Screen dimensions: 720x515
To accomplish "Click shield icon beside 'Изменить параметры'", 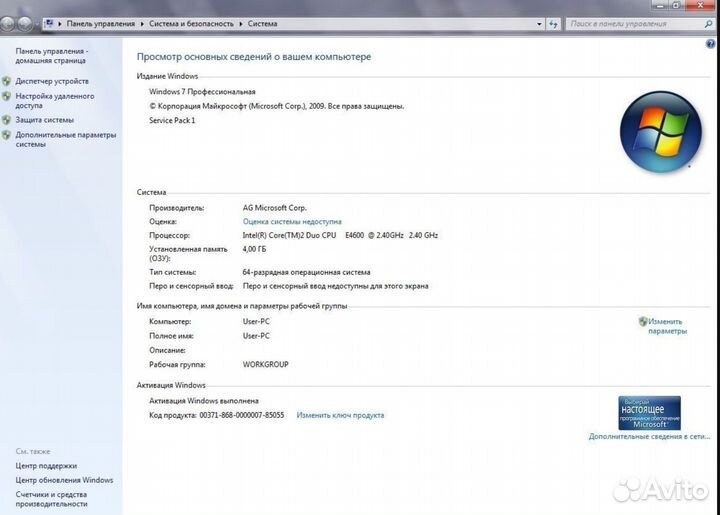I will [x=643, y=321].
